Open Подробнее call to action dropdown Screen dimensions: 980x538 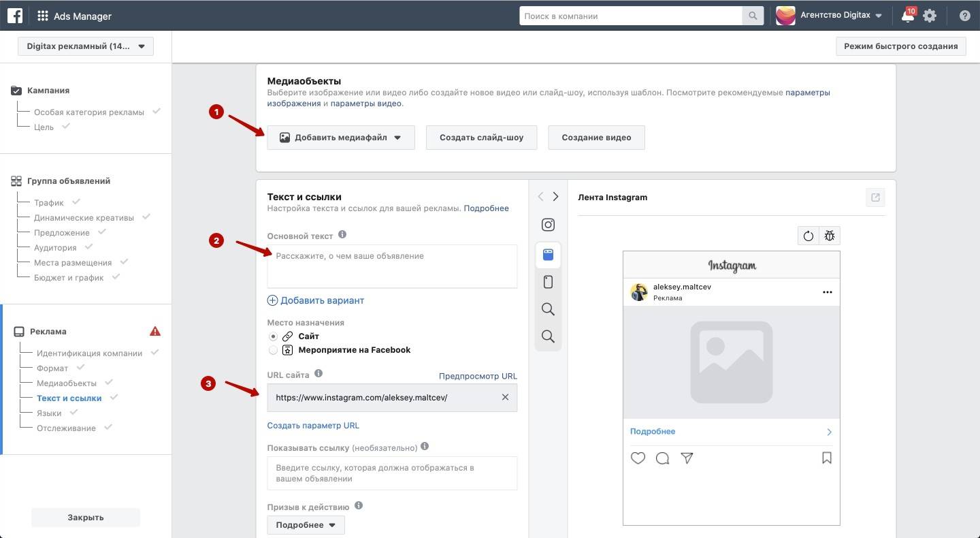coord(306,525)
